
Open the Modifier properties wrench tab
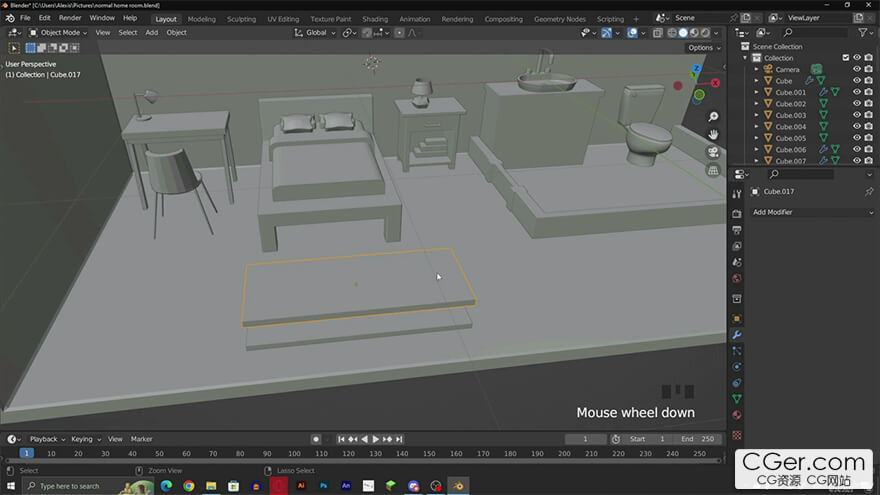(x=737, y=335)
